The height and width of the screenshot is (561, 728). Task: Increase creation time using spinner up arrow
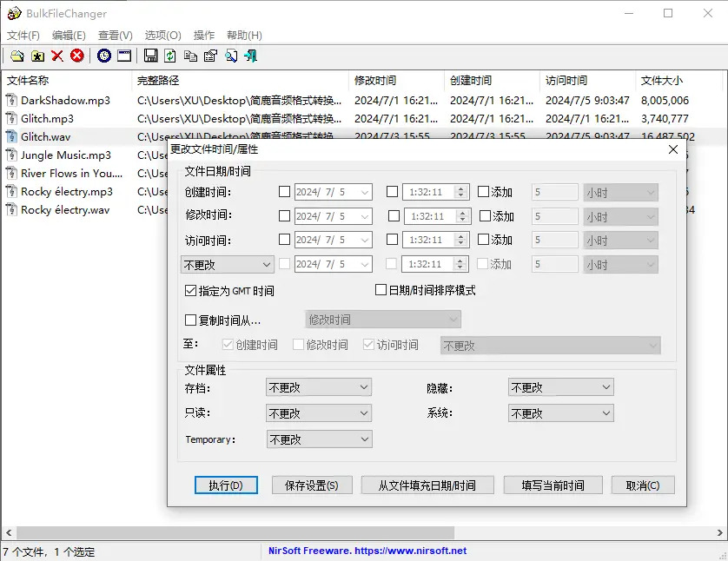[460, 188]
